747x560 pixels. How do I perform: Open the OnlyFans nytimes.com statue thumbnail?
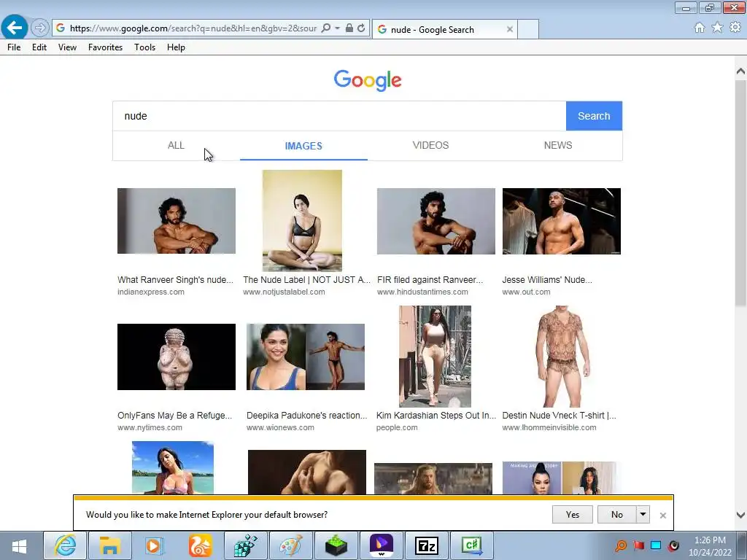(x=177, y=357)
